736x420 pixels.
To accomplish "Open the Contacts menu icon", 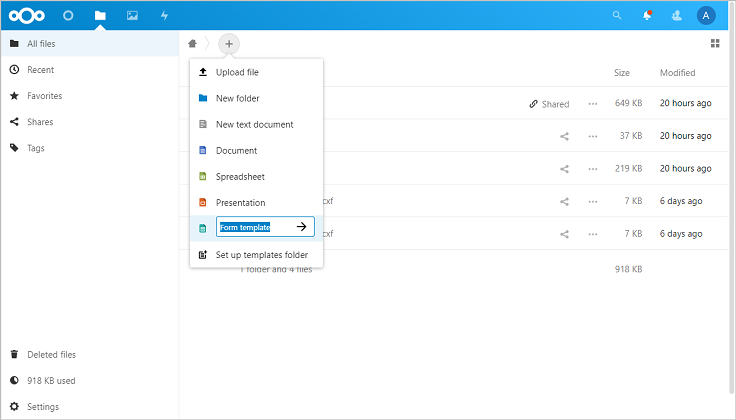I will [677, 16].
